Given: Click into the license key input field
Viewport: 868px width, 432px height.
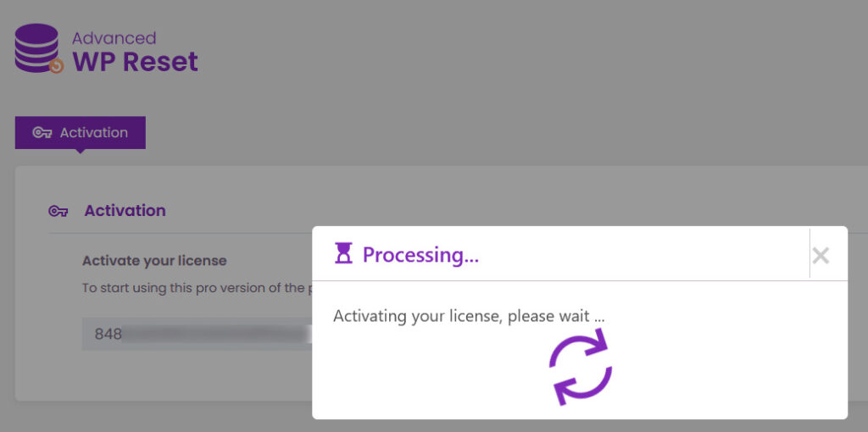Looking at the screenshot, I should click(197, 334).
